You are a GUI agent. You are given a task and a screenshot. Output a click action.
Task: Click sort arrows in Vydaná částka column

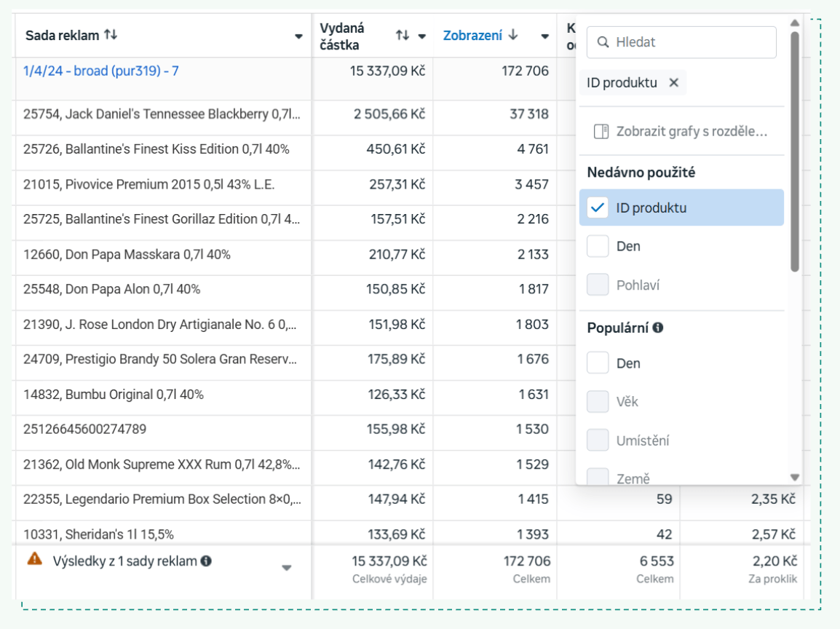(403, 36)
